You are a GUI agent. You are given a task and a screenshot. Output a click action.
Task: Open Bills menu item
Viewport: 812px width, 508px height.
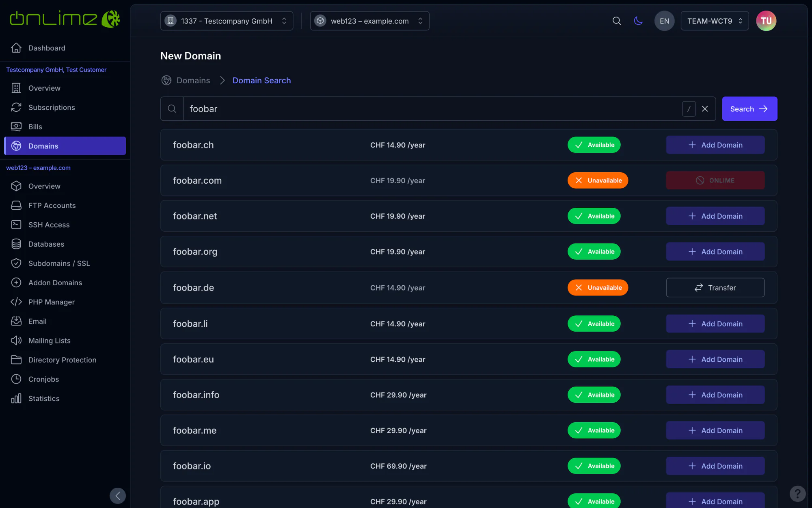(x=65, y=126)
